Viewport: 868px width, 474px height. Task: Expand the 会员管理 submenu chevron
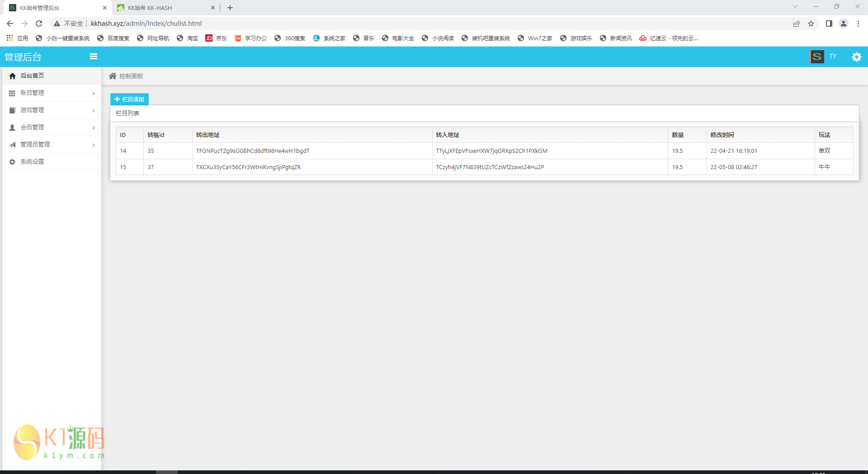coord(94,128)
